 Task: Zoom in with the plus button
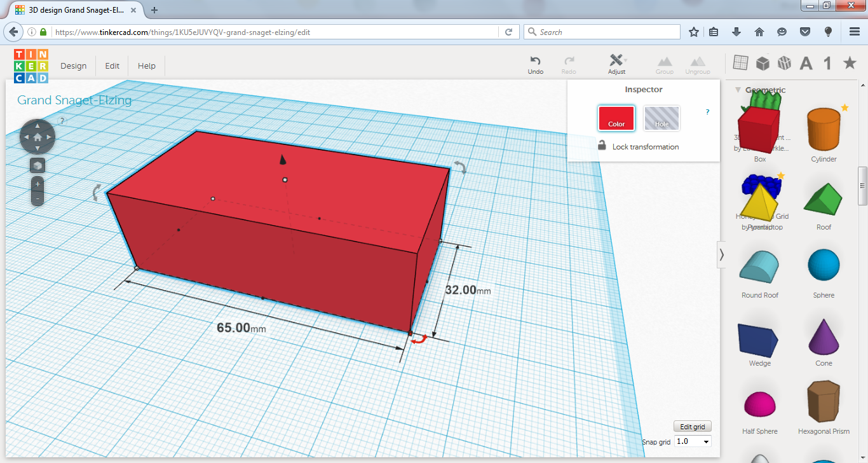pyautogui.click(x=37, y=184)
